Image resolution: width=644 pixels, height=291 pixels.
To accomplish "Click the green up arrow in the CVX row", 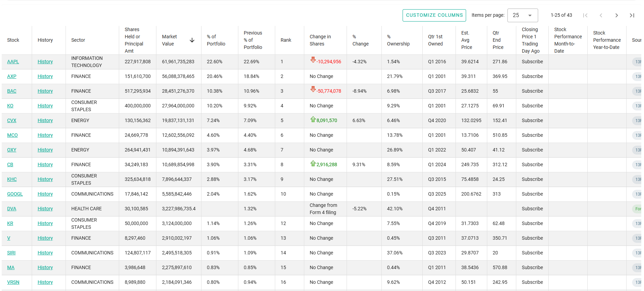I will (x=313, y=119).
